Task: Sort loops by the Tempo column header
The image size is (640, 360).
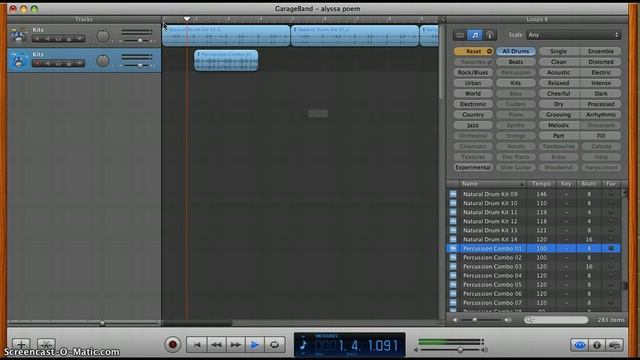Action: tap(541, 184)
